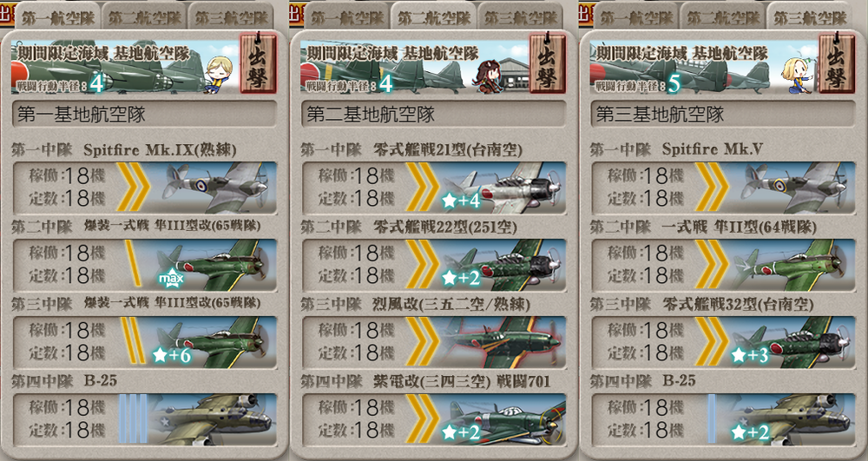Image resolution: width=868 pixels, height=461 pixels.
Task: Select the Spitfire Mk.IX(熟練) aircraft slot
Action: coord(144,187)
